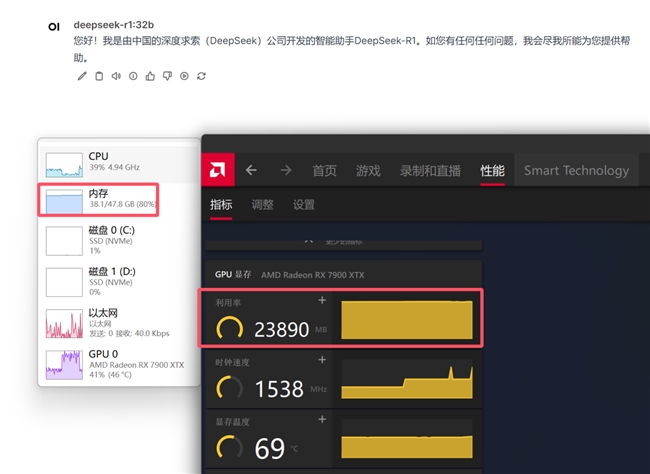650x474 pixels.
Task: Open the generation info icon
Action: [x=133, y=76]
